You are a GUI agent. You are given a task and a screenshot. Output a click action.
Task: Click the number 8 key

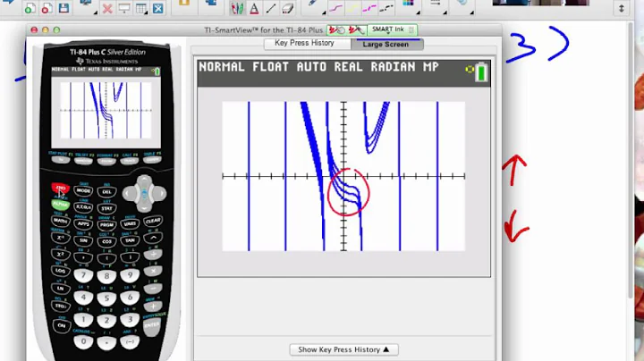[106, 276]
